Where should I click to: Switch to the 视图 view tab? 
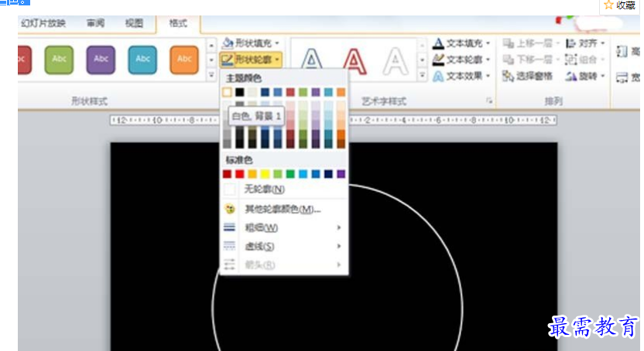click(x=134, y=23)
